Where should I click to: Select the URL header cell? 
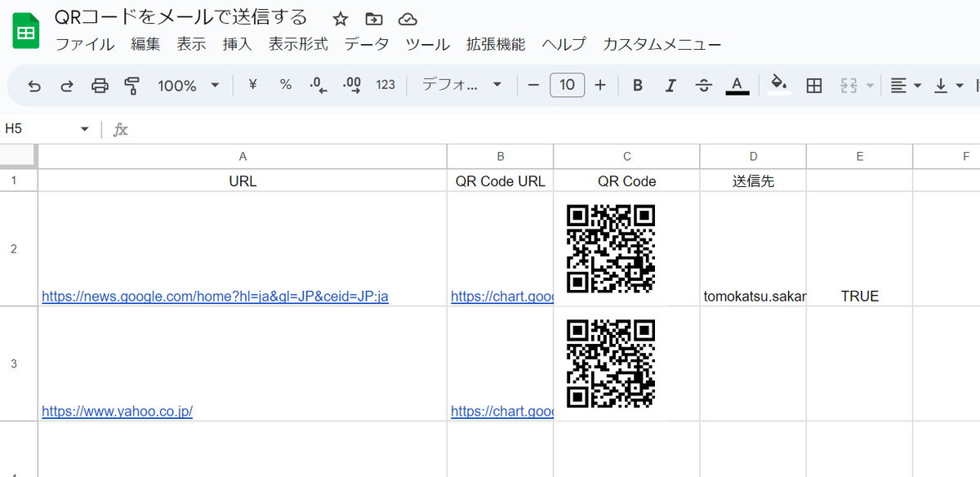tap(243, 181)
